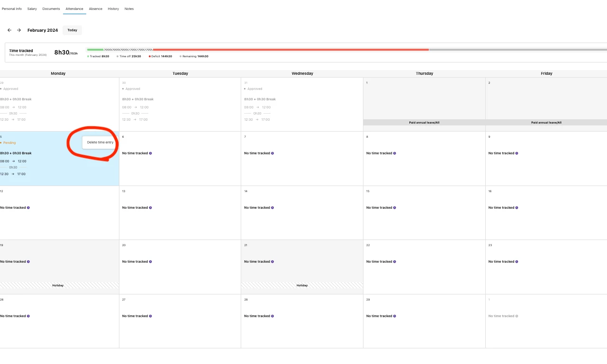
Task: Click info icon on day 29
Action: click(395, 316)
